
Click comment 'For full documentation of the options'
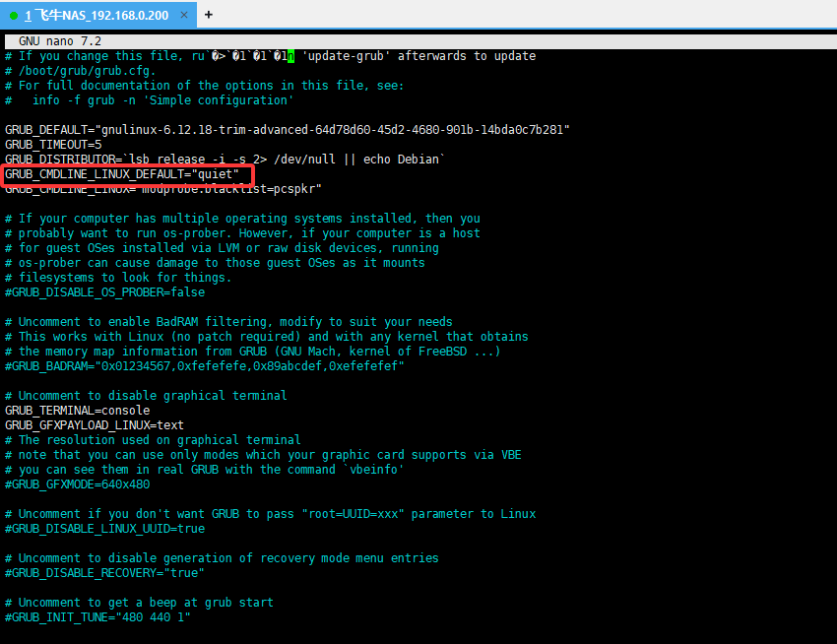coord(205,86)
